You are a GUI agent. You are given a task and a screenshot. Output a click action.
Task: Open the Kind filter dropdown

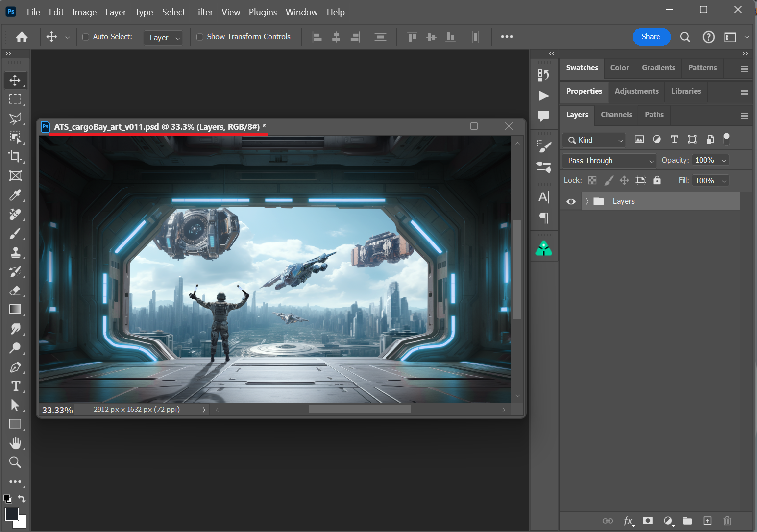click(x=595, y=140)
